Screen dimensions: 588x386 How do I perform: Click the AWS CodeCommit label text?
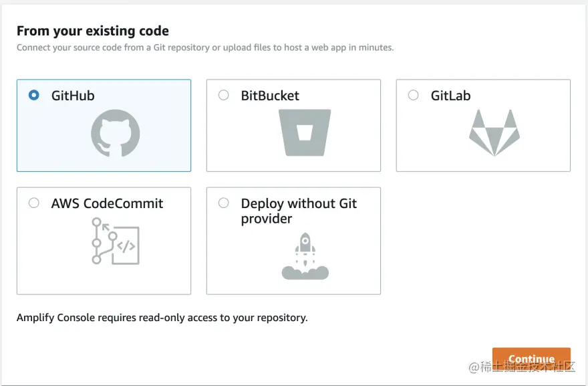[107, 203]
